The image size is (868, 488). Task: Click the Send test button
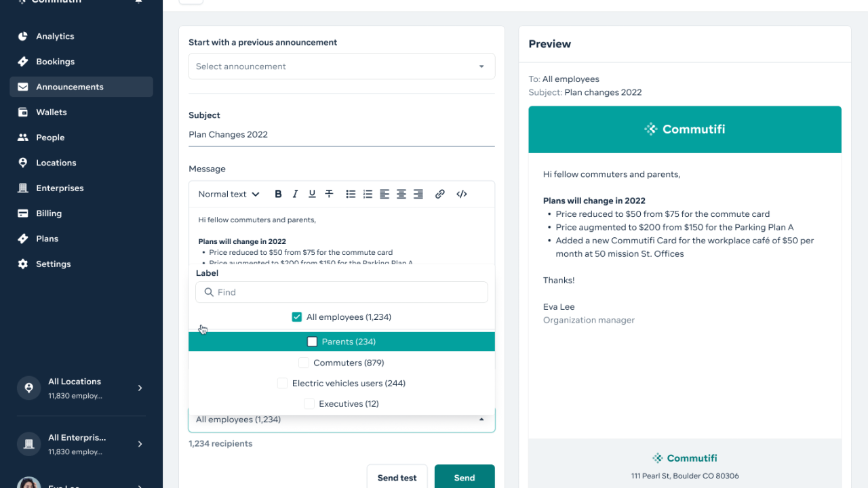coord(397,477)
